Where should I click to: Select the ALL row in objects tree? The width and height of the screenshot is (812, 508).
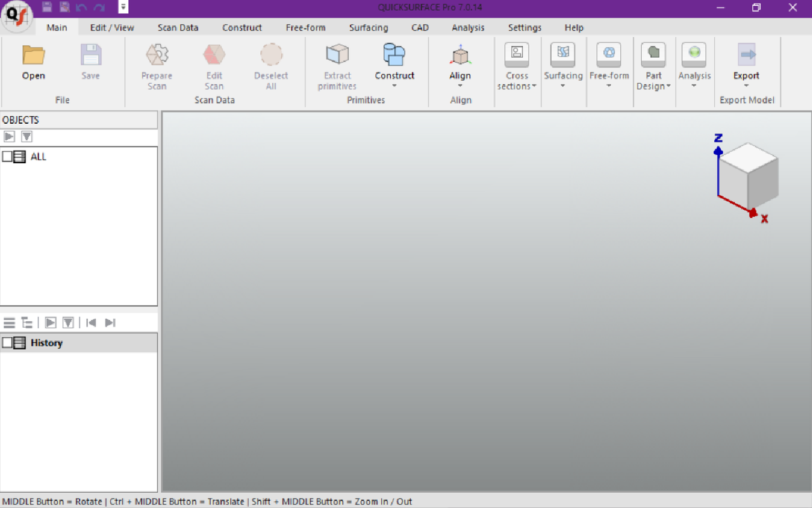79,156
